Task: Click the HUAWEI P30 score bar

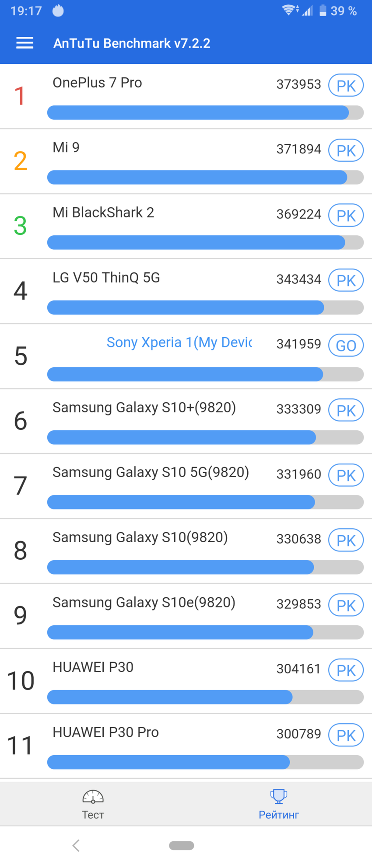Action: click(205, 697)
